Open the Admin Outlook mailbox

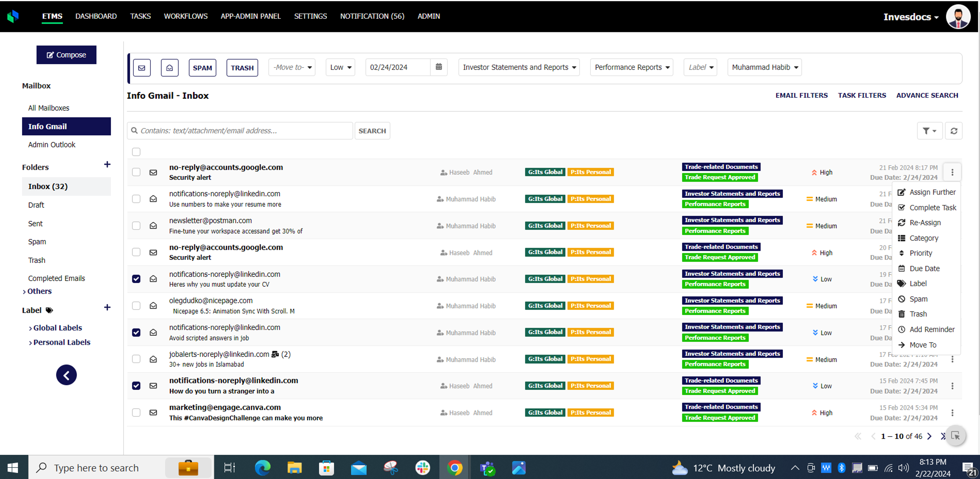tap(51, 145)
